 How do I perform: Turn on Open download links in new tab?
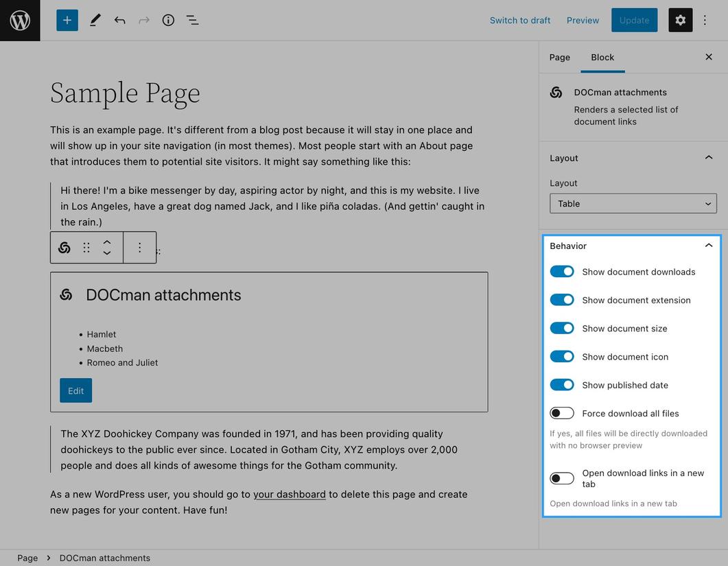(x=562, y=478)
